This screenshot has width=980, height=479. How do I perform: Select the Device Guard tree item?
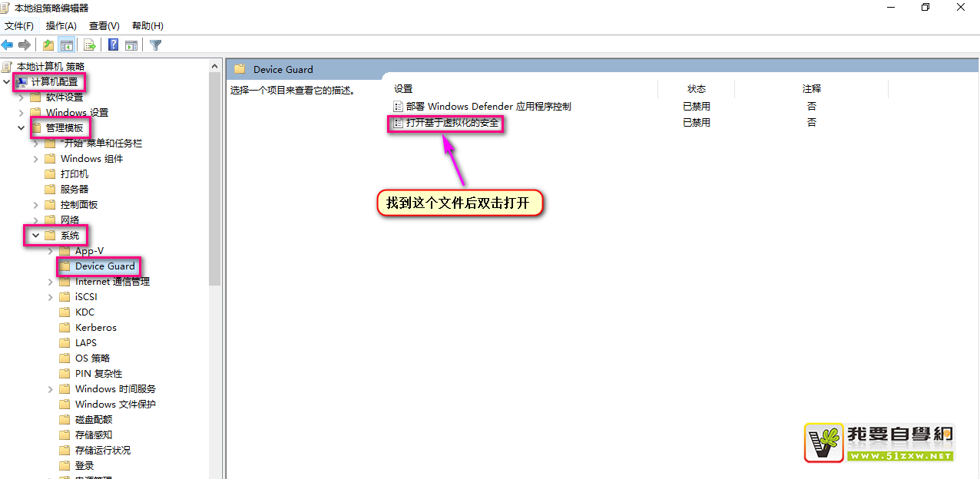[x=105, y=266]
